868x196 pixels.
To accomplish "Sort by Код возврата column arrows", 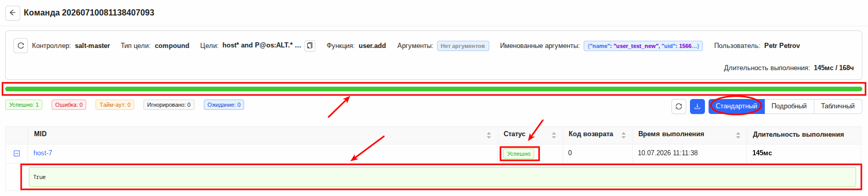I will (623, 135).
